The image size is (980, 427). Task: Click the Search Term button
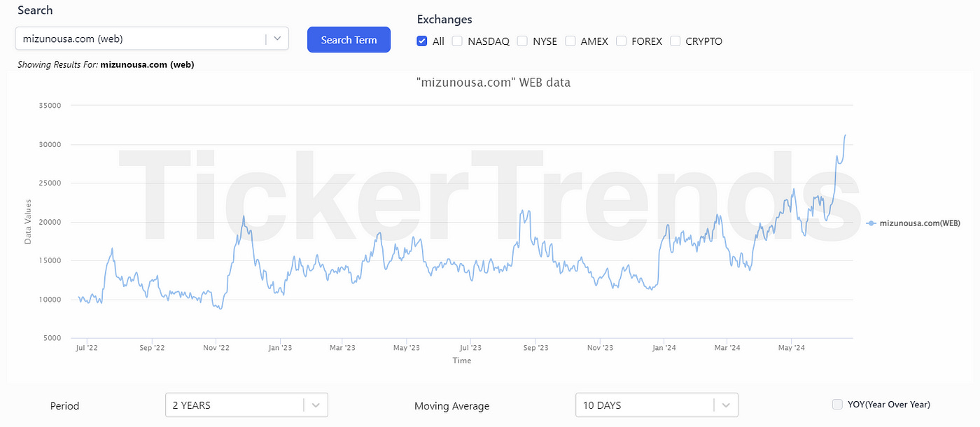(x=349, y=40)
